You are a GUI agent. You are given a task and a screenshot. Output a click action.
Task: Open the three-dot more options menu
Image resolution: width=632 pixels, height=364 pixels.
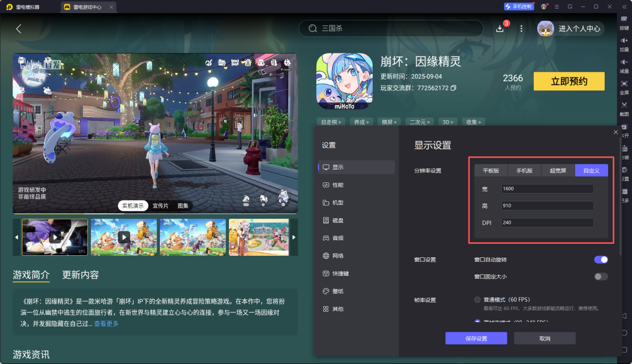(521, 28)
